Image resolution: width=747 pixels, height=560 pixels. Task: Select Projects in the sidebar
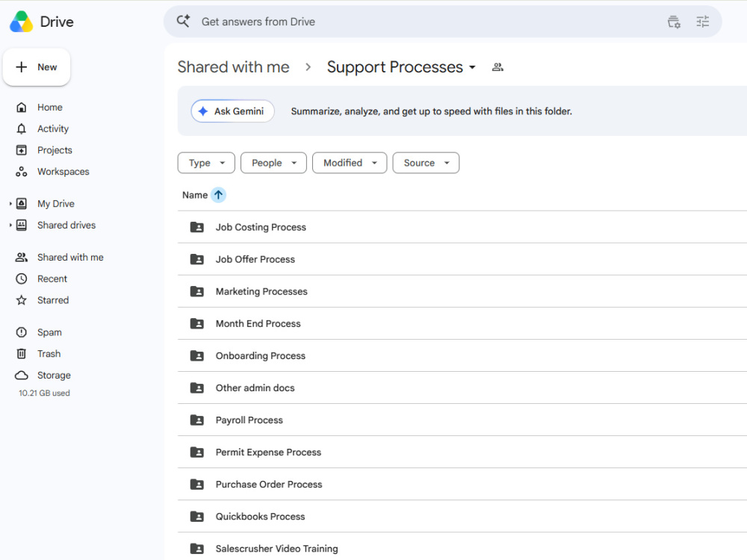[x=55, y=150]
